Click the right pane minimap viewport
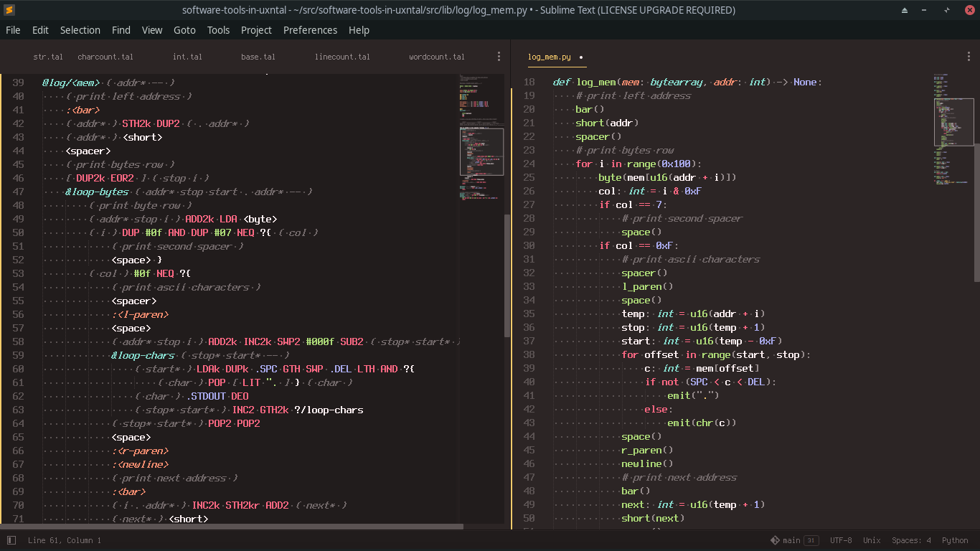Screen dimensions: 980x551 [953, 122]
